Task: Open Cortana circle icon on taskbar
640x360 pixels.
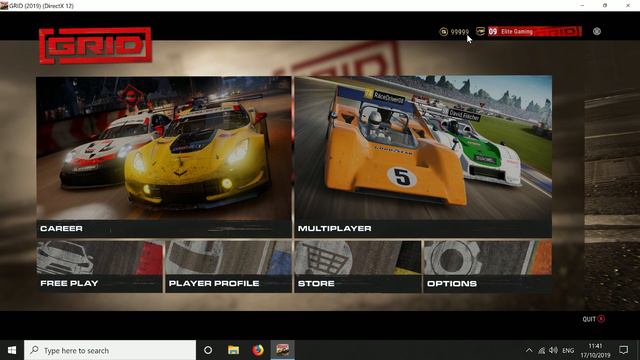Action: click(x=208, y=350)
